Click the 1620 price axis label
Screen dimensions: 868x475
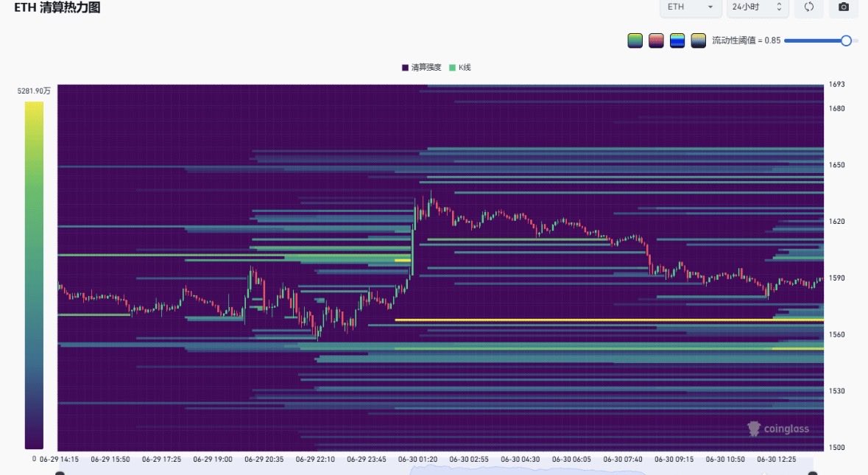836,222
